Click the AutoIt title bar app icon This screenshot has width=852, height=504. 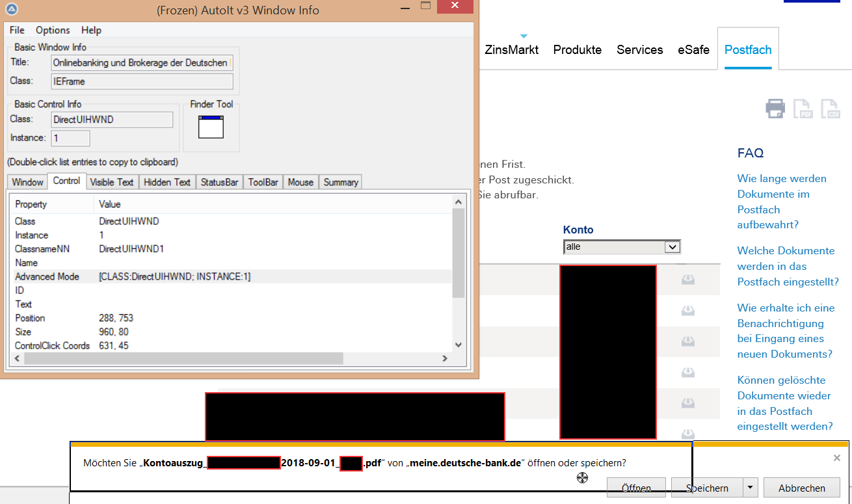point(12,10)
